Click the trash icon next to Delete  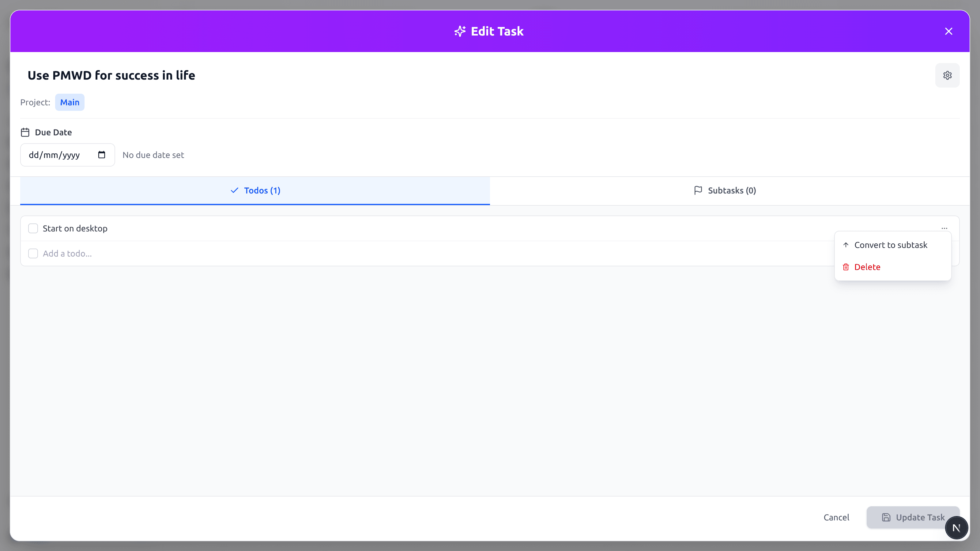(846, 267)
